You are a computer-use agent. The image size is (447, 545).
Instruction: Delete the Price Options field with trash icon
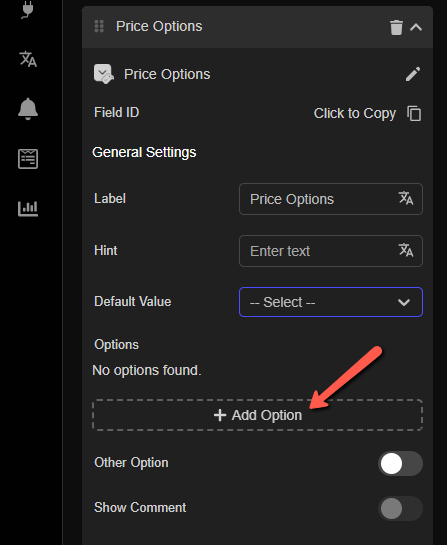(x=396, y=27)
